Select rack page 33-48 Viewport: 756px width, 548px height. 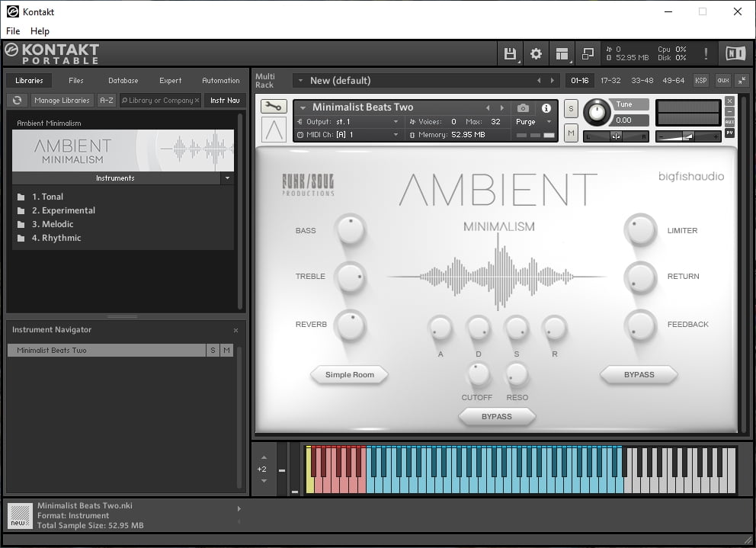click(x=642, y=81)
